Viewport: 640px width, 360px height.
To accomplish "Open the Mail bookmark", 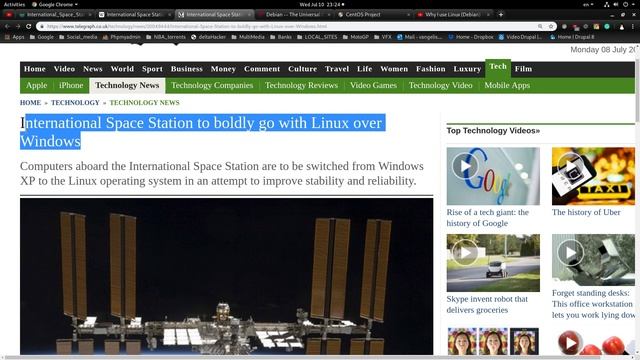I will point(419,37).
